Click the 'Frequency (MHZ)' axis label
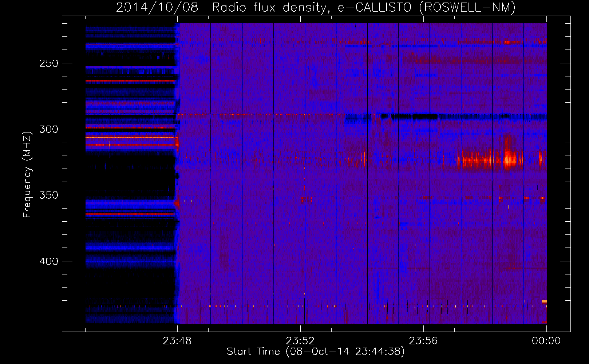Screen dimensions: 589x364 tap(27, 175)
